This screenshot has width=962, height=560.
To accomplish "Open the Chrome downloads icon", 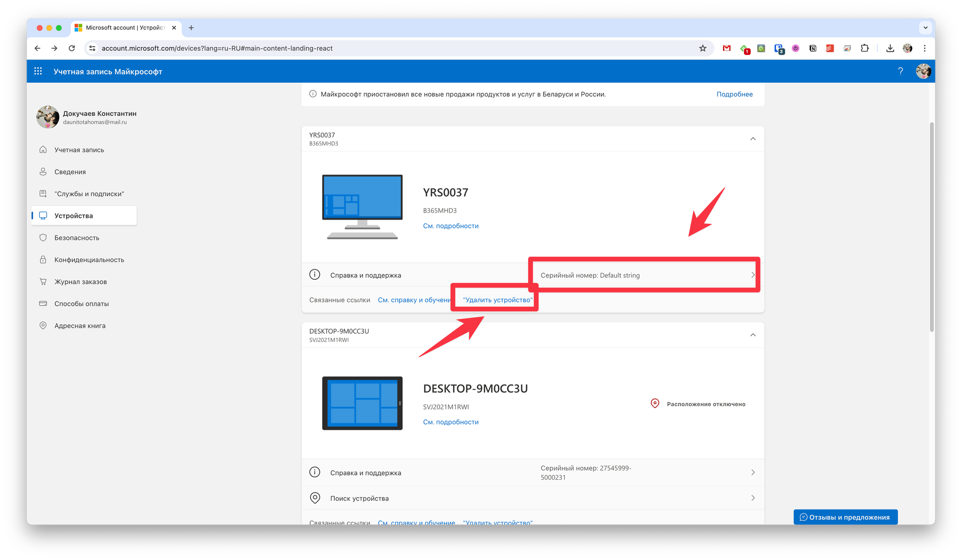I will tap(890, 48).
